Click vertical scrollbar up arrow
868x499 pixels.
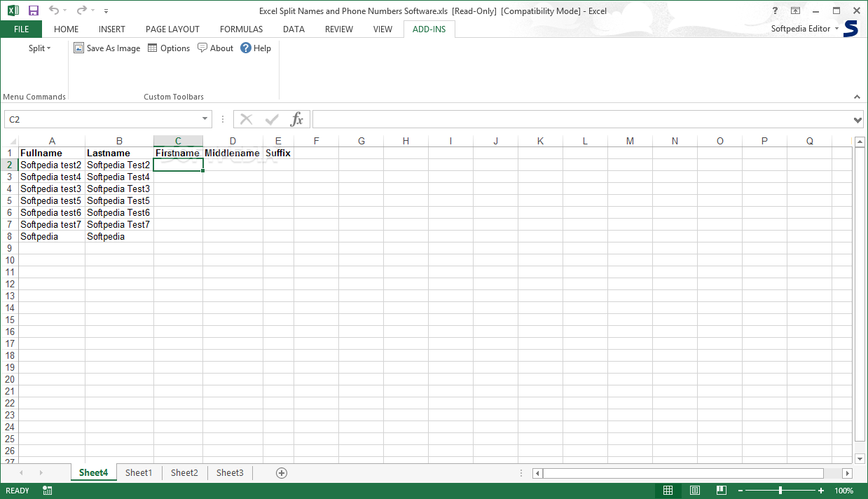click(x=860, y=142)
